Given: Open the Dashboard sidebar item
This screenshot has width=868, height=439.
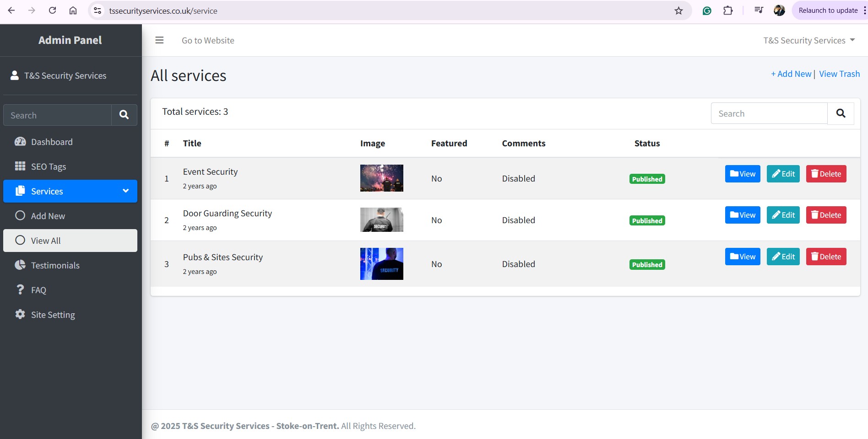Looking at the screenshot, I should point(52,142).
